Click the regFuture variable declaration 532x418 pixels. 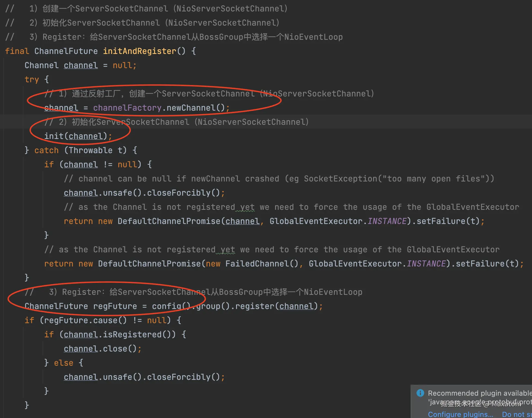115,306
